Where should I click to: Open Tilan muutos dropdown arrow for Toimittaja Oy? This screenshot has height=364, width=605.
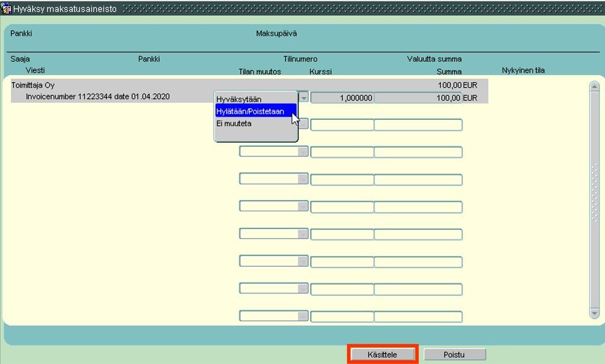(x=304, y=98)
